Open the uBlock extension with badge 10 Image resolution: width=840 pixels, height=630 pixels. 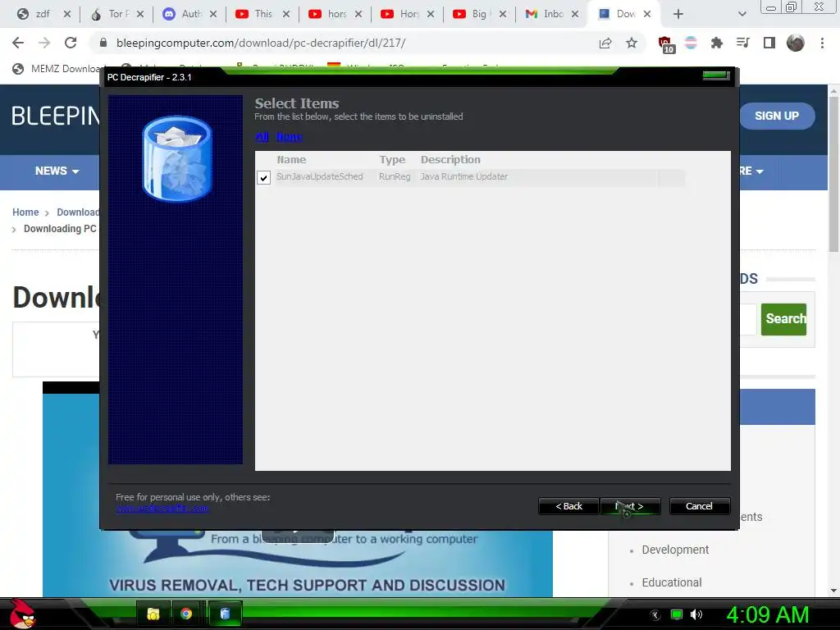[x=665, y=44]
